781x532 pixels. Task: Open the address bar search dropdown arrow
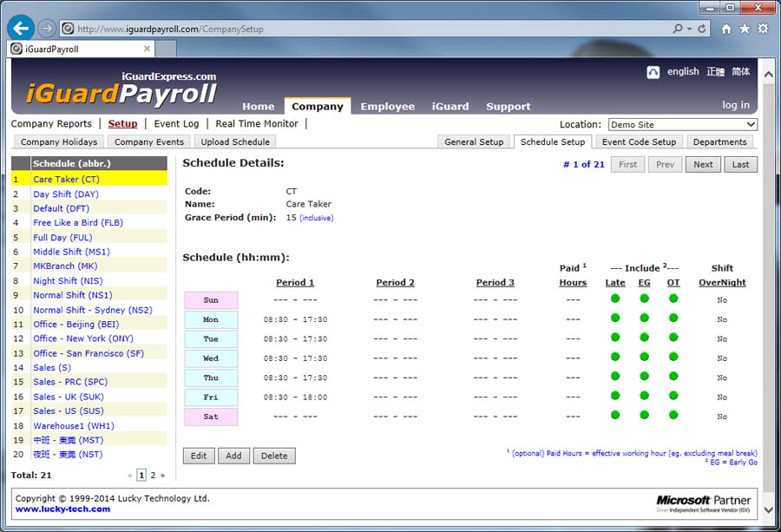click(690, 29)
